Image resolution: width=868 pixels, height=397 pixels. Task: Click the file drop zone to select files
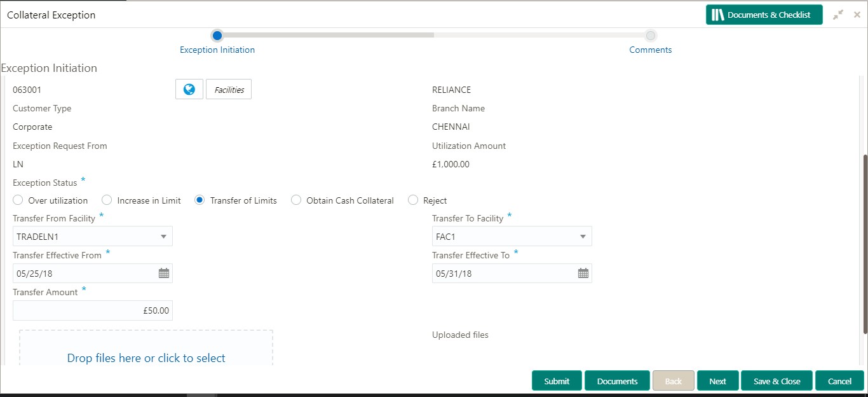[146, 349]
